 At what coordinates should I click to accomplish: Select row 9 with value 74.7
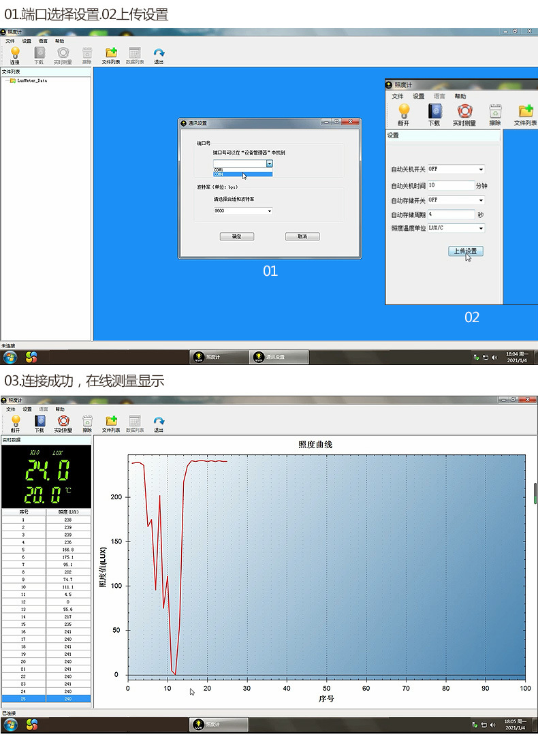(x=46, y=580)
